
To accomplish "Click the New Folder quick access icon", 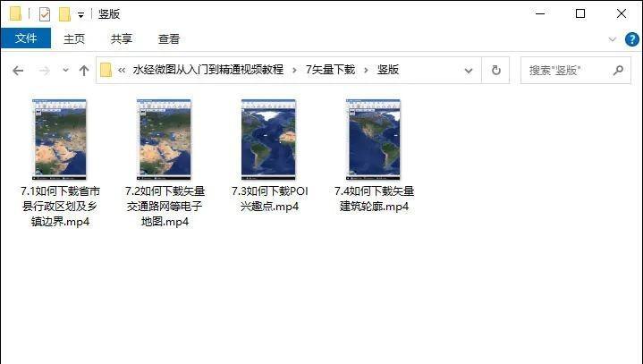I will (x=64, y=14).
